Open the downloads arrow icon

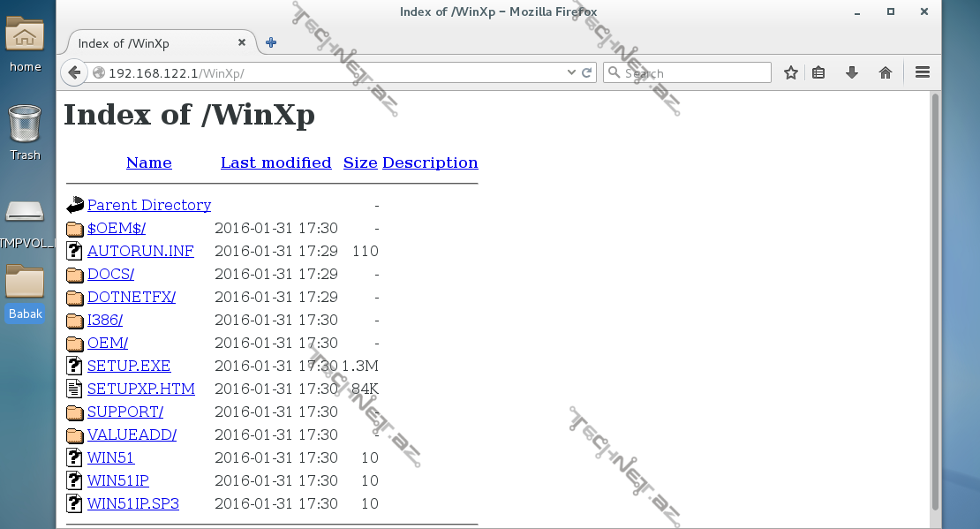tap(852, 73)
